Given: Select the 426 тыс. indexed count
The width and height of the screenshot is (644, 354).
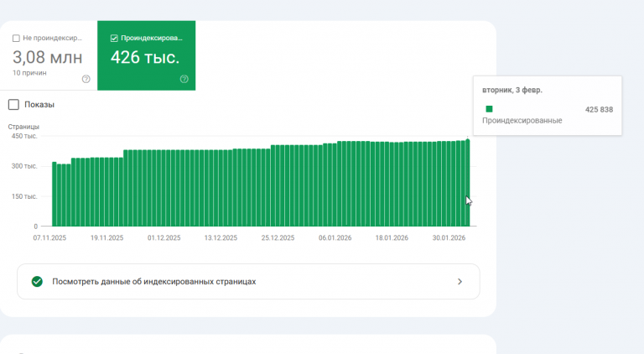Looking at the screenshot, I should point(145,57).
